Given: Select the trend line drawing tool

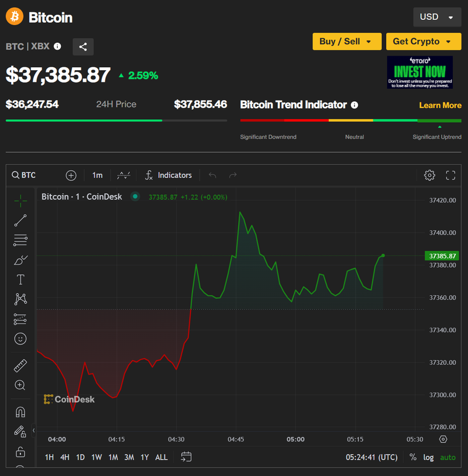Looking at the screenshot, I should click(x=20, y=220).
